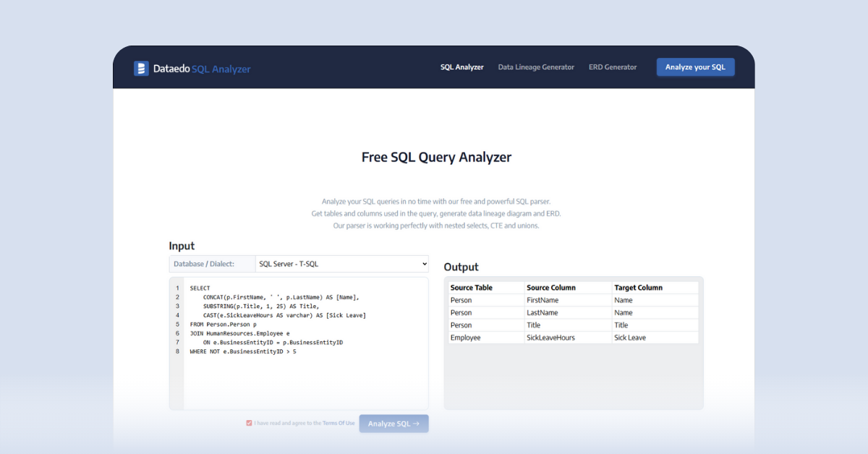This screenshot has width=868, height=454.
Task: Go to Data Lineage Generator page
Action: coord(536,67)
